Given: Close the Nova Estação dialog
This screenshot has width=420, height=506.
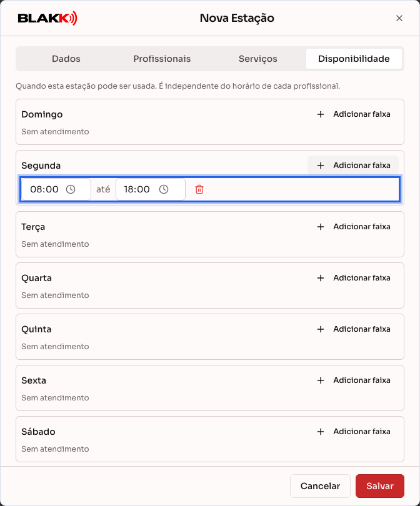Looking at the screenshot, I should pos(399,18).
